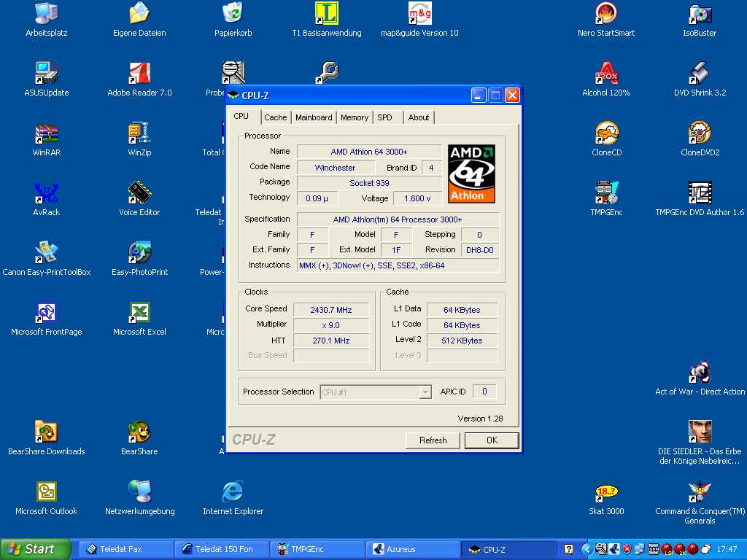Activate TMPGEnc in the taskbar
This screenshot has height=560, width=747.
pyautogui.click(x=317, y=549)
